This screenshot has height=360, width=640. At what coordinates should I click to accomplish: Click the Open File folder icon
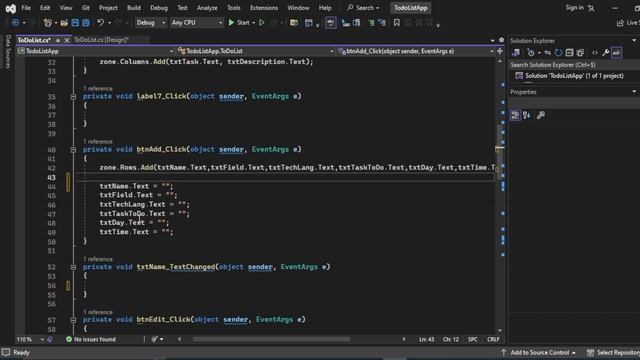(x=64, y=23)
